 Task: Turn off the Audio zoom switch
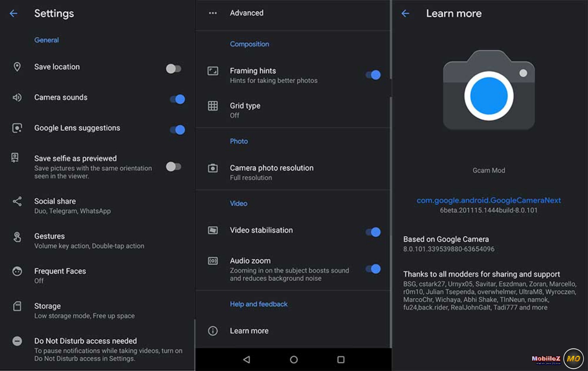point(373,269)
